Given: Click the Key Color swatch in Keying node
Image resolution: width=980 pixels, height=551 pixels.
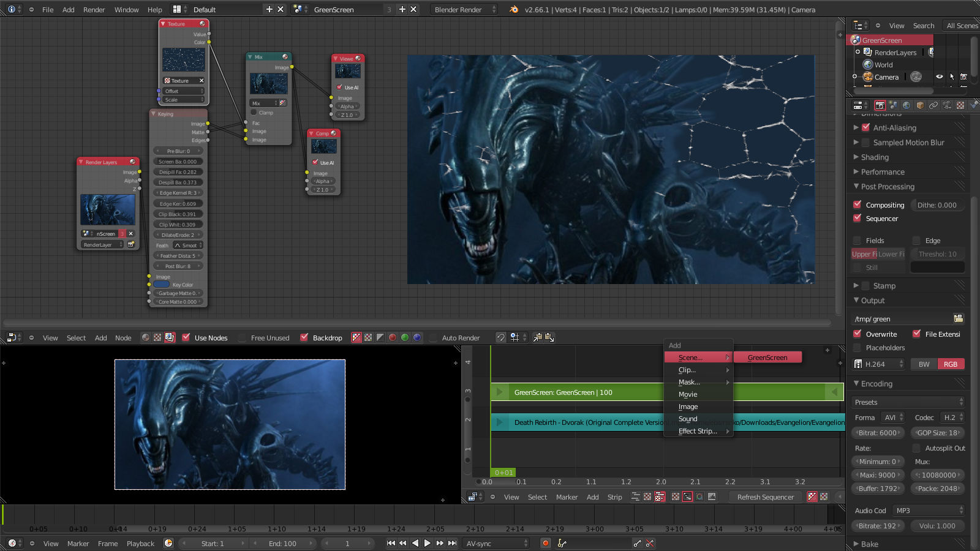Looking at the screenshot, I should coord(162,285).
